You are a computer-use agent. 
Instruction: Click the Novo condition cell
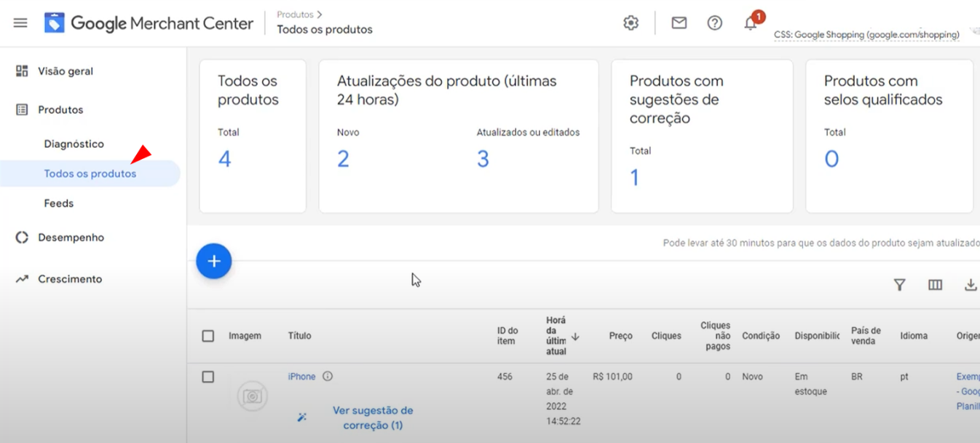(752, 377)
